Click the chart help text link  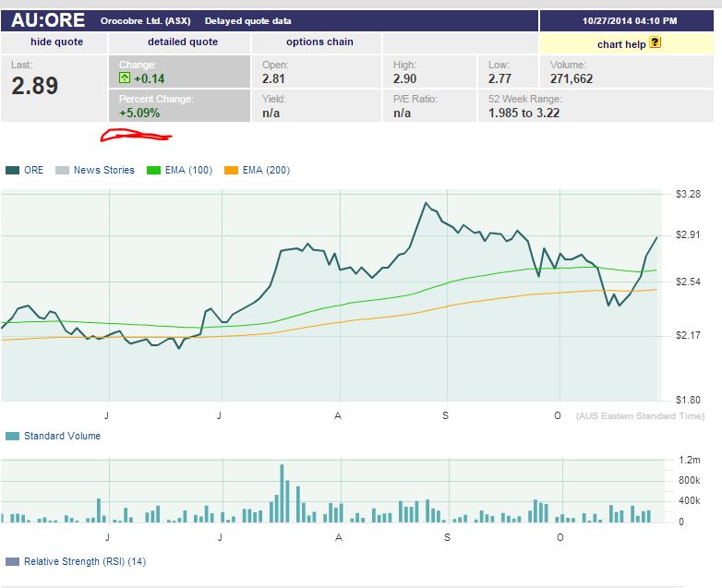pyautogui.click(x=622, y=44)
